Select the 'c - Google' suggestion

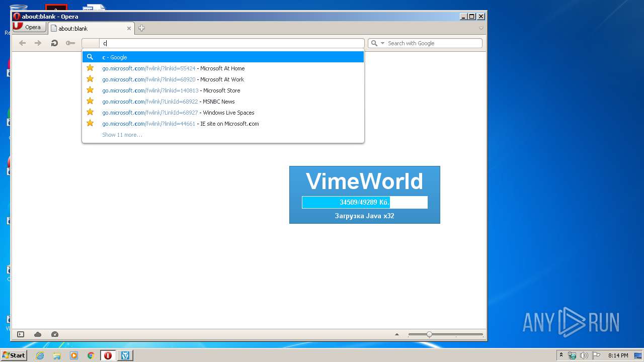point(223,57)
